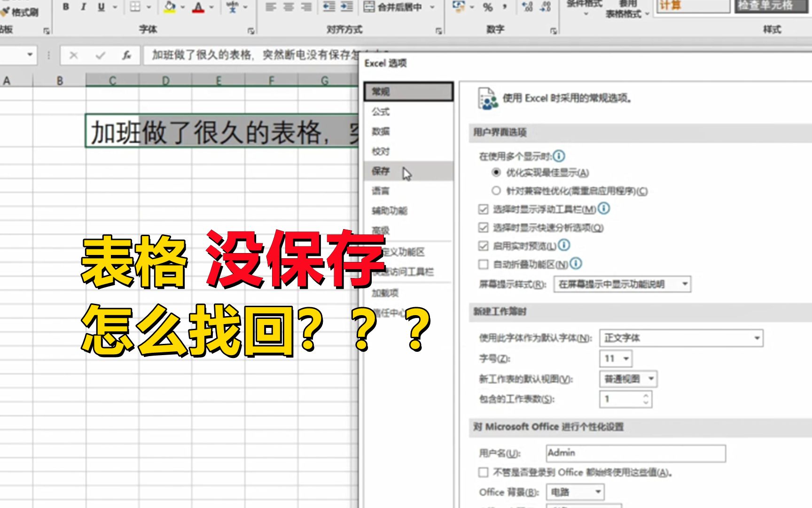Open 辅助功能 tab in Excel Options

coord(408,210)
